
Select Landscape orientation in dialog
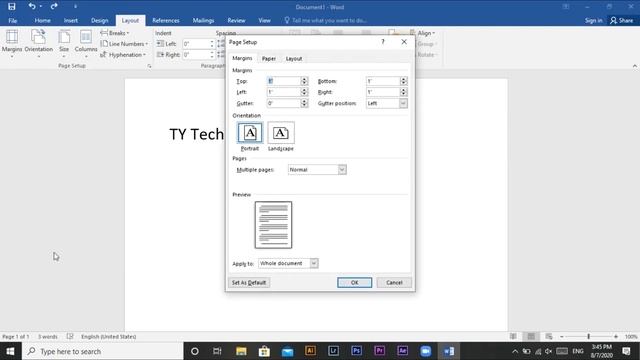[x=281, y=137]
